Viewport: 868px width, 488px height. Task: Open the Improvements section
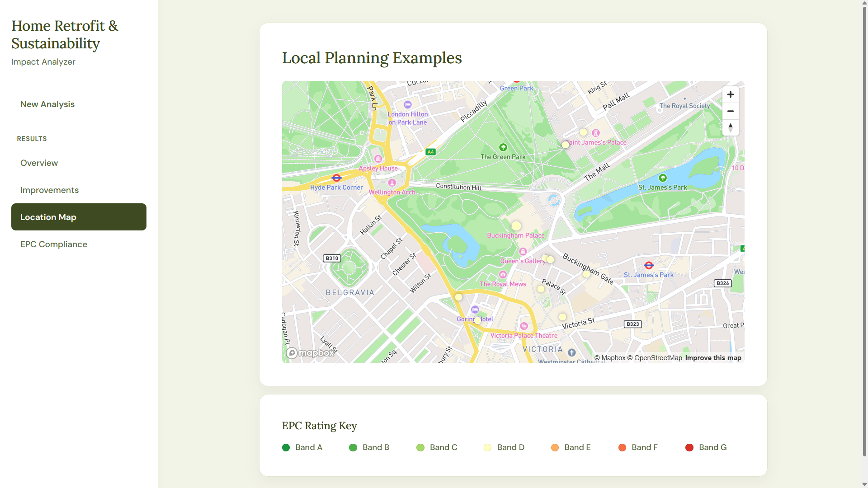point(49,190)
